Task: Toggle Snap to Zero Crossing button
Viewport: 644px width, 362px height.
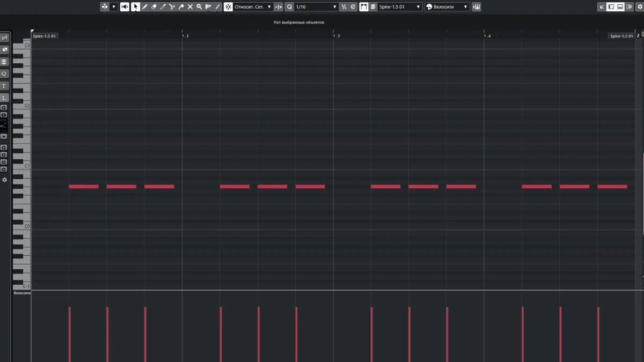Action: (278, 7)
